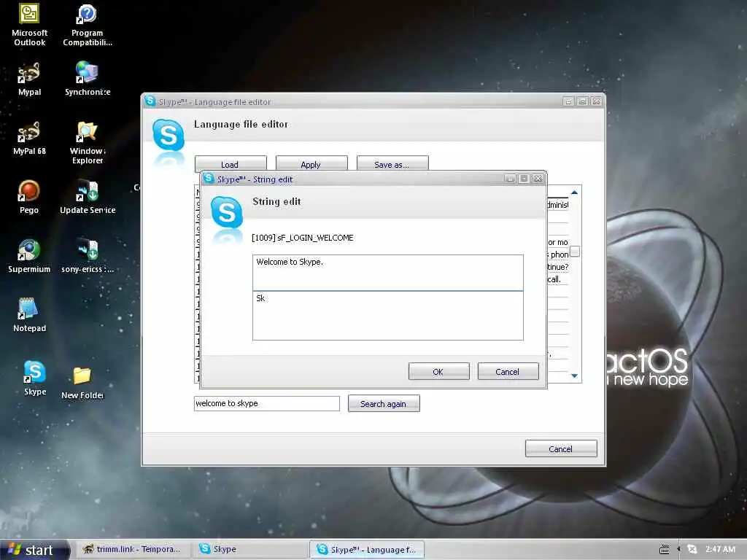Select the Pego desktop icon
The image size is (747, 560).
pyautogui.click(x=29, y=197)
